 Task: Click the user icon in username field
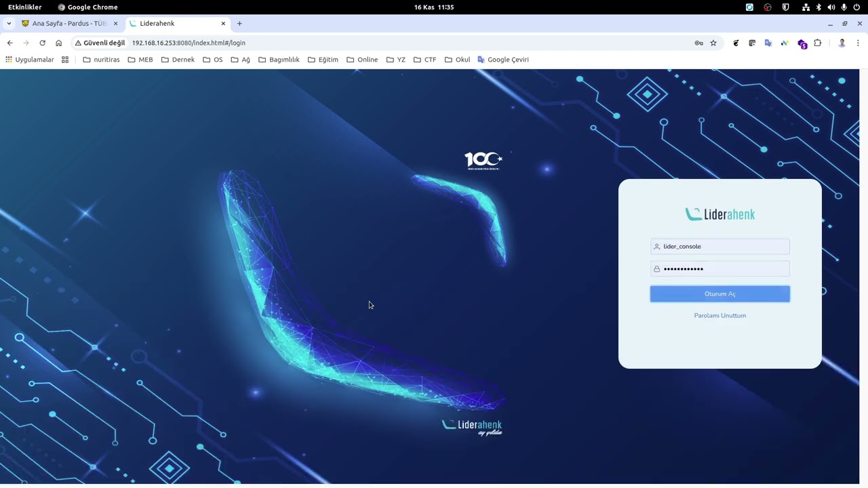656,247
